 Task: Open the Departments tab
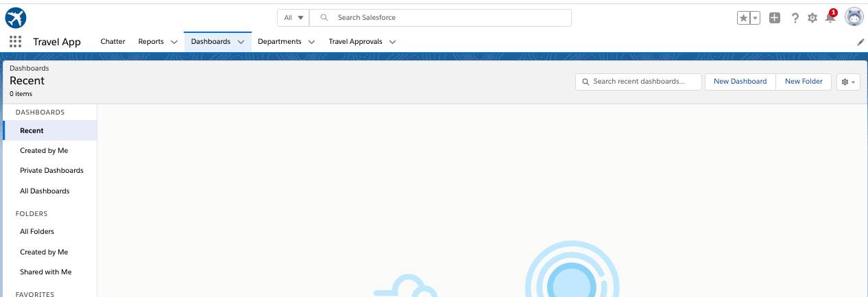(280, 42)
